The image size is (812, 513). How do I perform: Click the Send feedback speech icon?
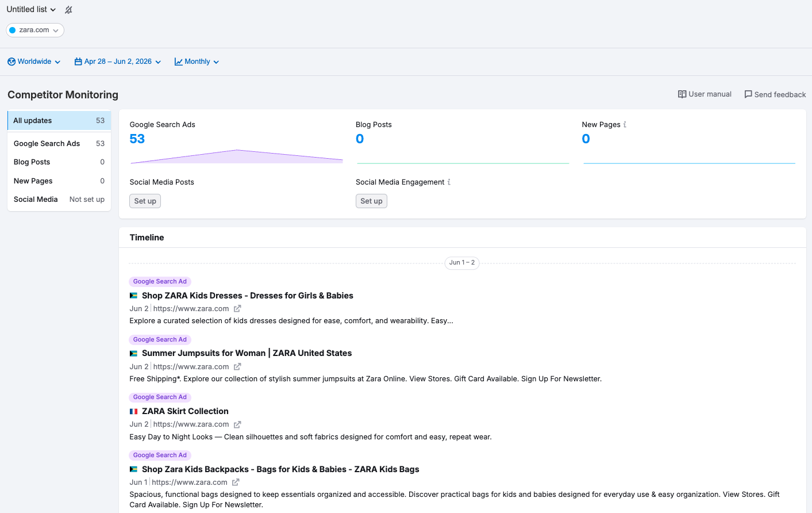[748, 94]
